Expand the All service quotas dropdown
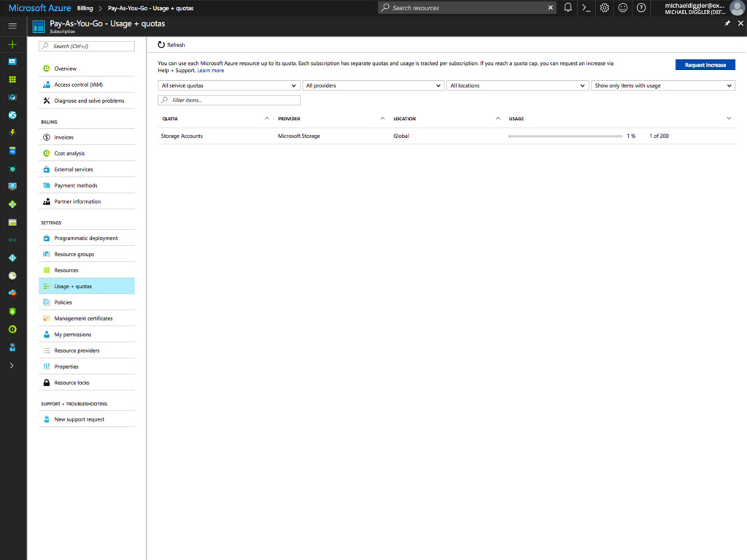The height and width of the screenshot is (560, 747). click(228, 85)
